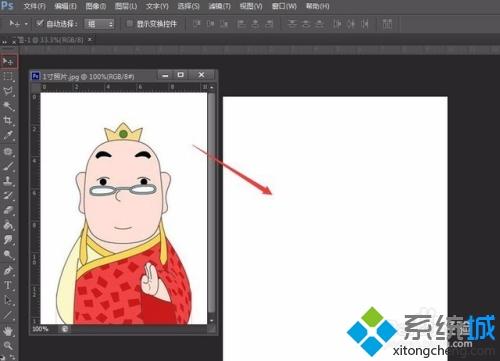Select the Hand tool

coord(8,331)
